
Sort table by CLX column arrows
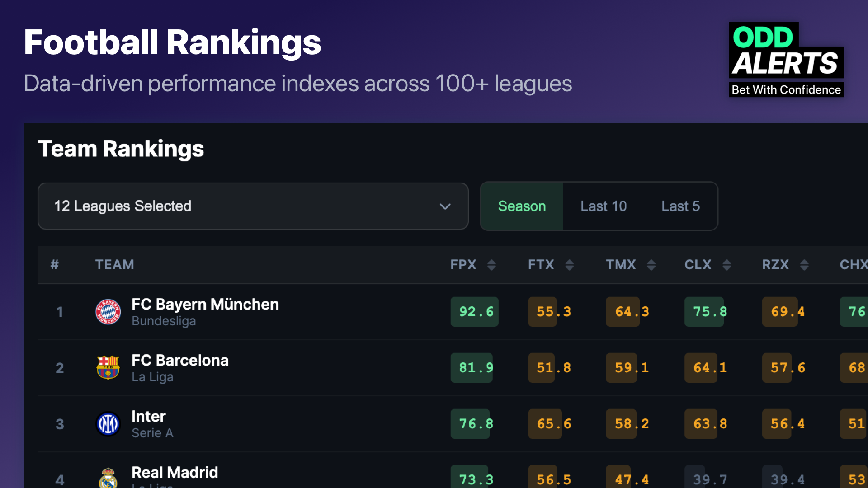click(726, 265)
